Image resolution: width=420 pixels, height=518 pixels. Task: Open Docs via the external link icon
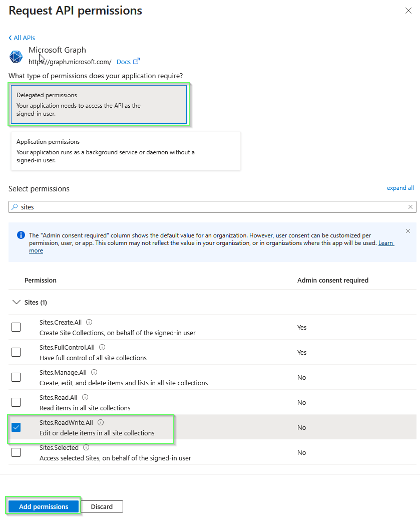(x=137, y=61)
